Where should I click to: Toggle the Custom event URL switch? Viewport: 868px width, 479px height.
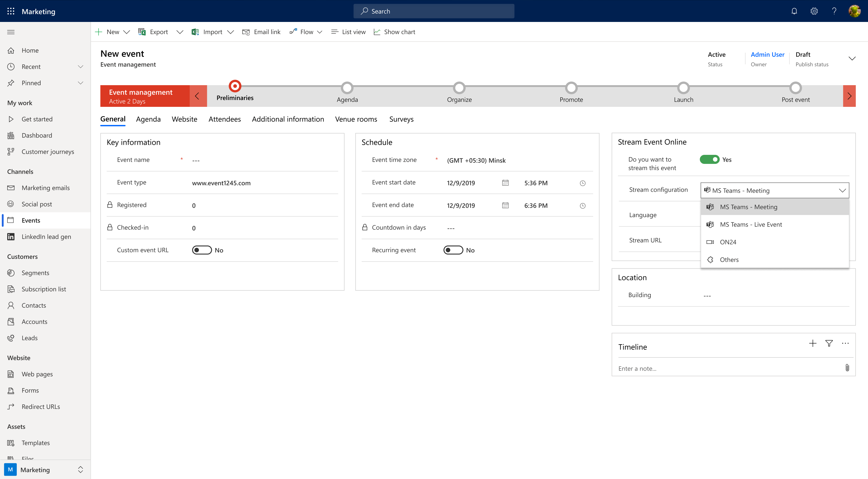tap(201, 250)
